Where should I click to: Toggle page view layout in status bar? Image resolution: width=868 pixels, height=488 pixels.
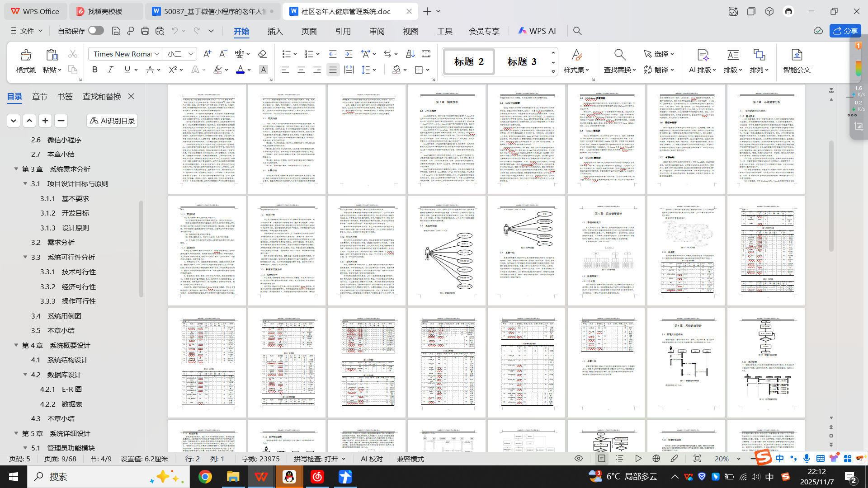coord(601,459)
